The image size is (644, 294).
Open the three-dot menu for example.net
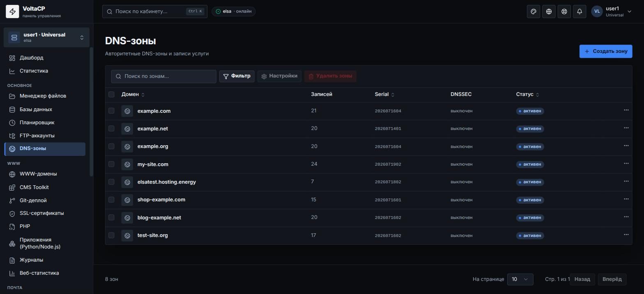(626, 128)
